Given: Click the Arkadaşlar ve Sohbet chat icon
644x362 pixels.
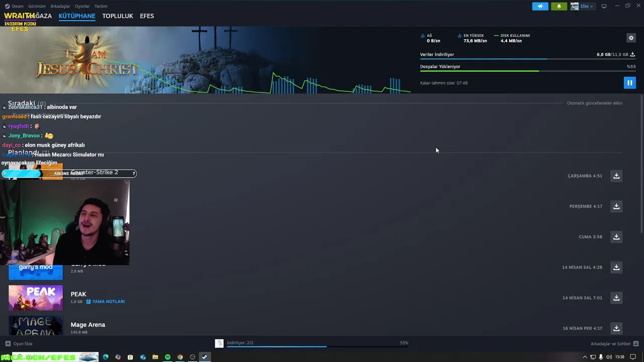Looking at the screenshot, I should click(636, 344).
